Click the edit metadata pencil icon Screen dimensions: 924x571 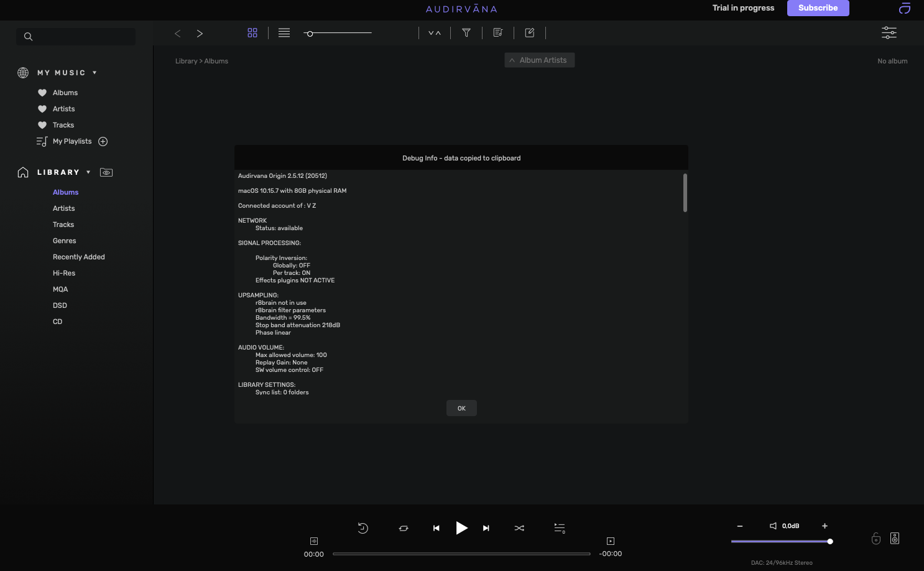(x=530, y=33)
